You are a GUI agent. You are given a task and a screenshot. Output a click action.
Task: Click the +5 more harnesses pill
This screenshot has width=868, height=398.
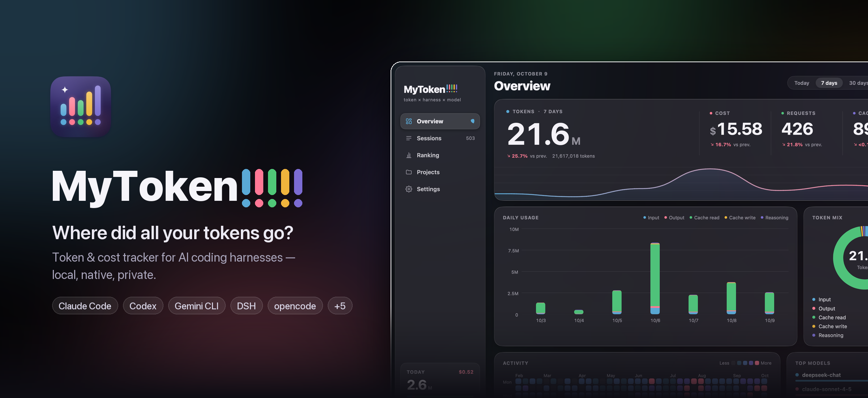tap(340, 306)
